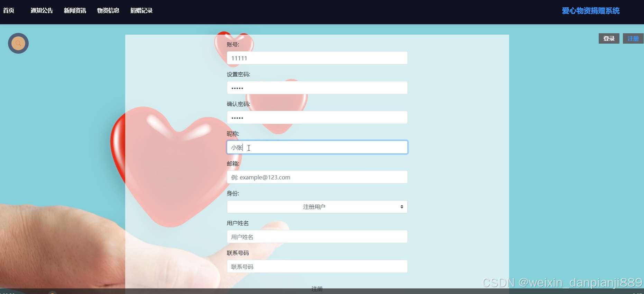This screenshot has width=644, height=294.
Task: Expand the 身份 dropdown
Action: click(x=317, y=207)
